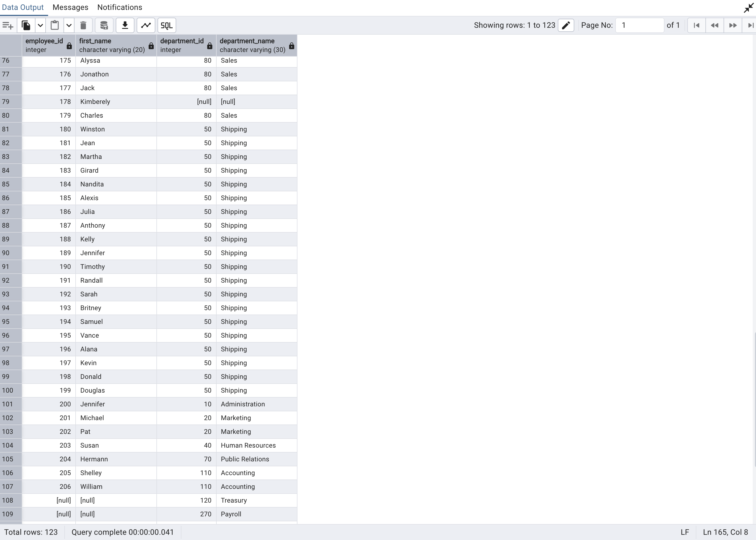
Task: Click the edit pencil beside rows range
Action: pos(566,25)
